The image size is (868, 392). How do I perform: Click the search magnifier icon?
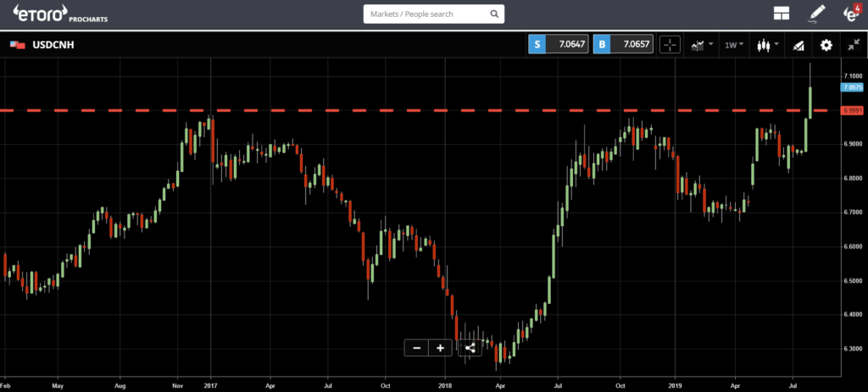click(x=494, y=14)
